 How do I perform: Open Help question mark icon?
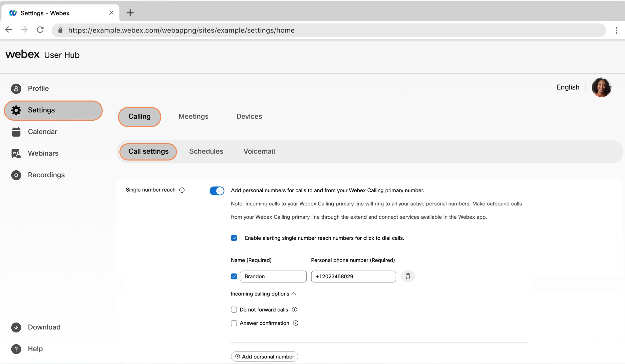[16, 349]
